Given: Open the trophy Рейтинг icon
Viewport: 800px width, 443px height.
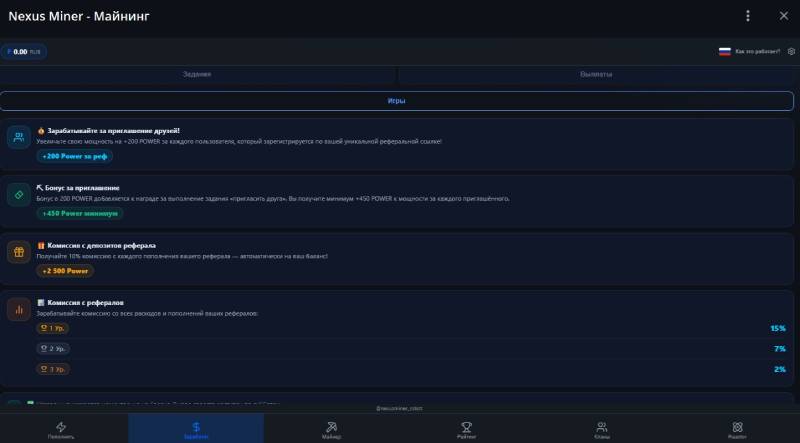Looking at the screenshot, I should 466,427.
